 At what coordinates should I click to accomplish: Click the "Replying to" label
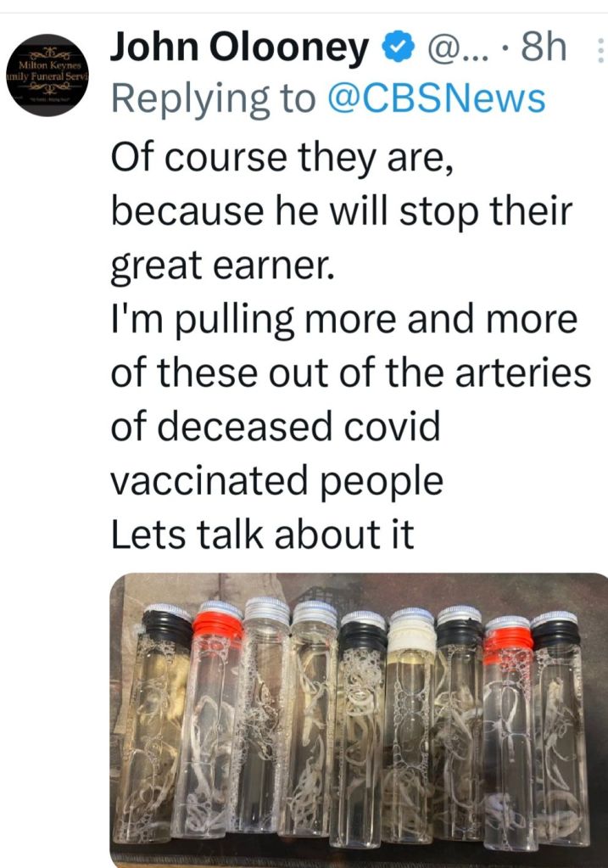pos(212,99)
